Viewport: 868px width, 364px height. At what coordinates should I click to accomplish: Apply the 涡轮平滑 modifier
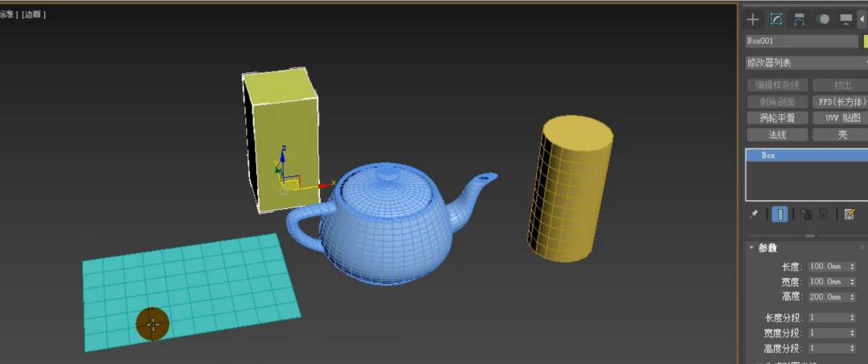coord(777,118)
